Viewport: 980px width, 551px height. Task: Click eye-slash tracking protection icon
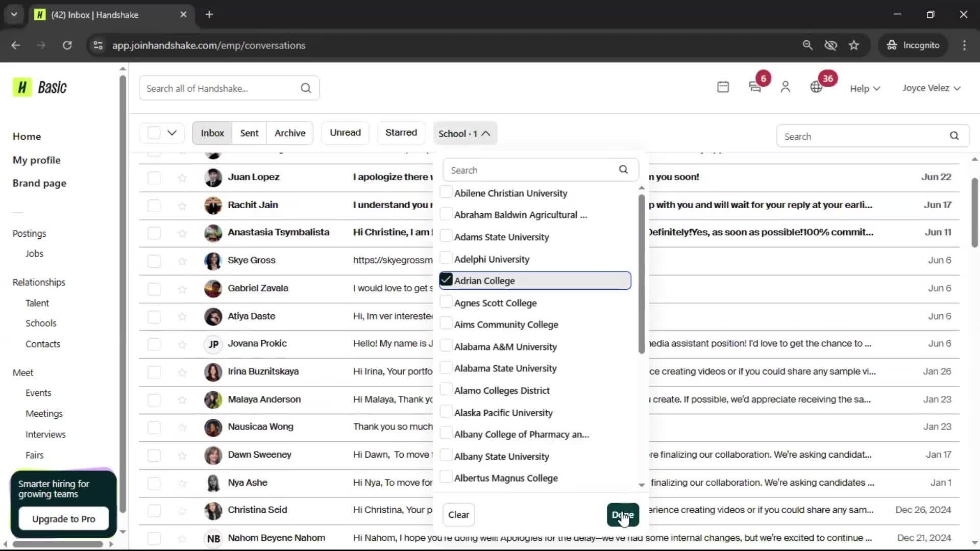pyautogui.click(x=830, y=45)
